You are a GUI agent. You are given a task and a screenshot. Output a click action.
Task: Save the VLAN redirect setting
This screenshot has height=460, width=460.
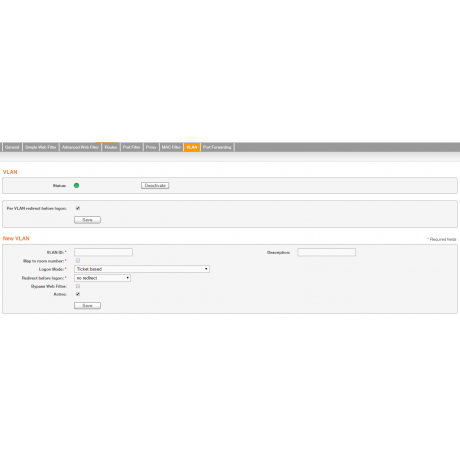(87, 220)
